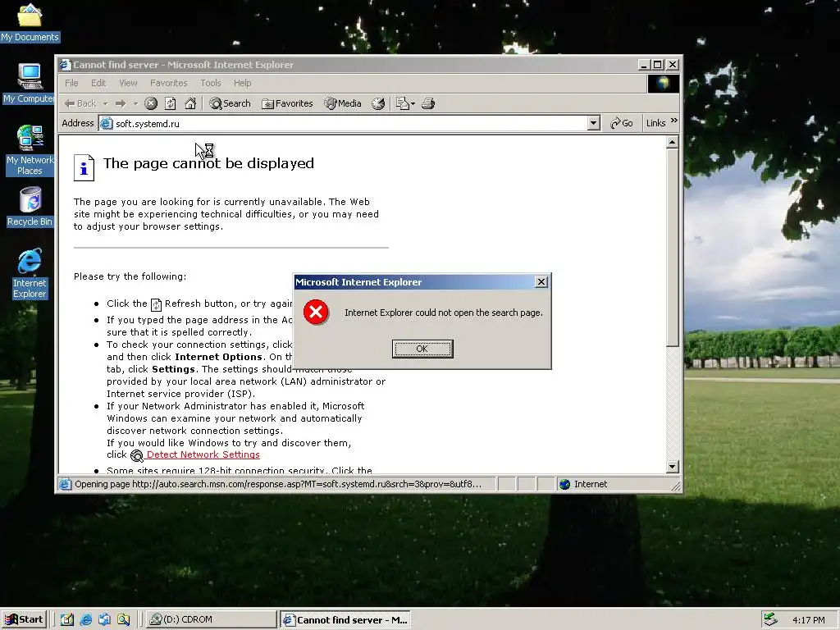
Task: Expand the Back history dropdown arrow
Action: click(x=106, y=103)
